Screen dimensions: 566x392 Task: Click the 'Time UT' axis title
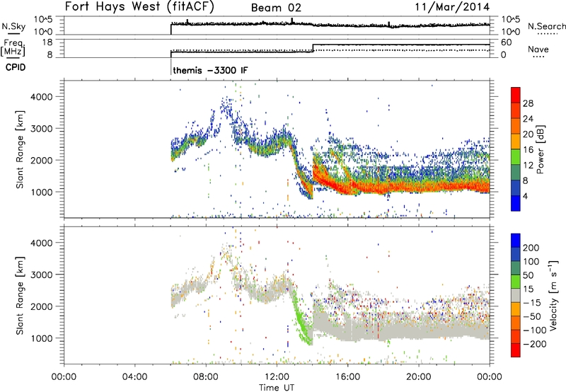tap(277, 388)
